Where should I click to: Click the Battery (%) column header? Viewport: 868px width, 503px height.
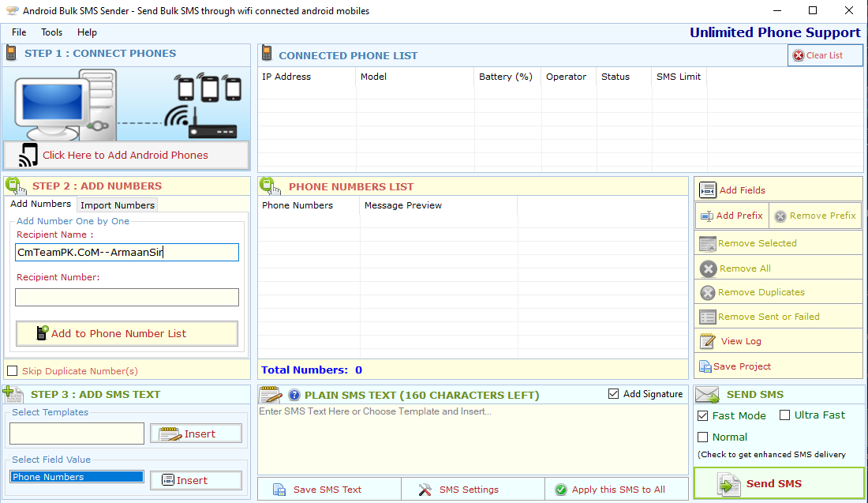(x=507, y=77)
